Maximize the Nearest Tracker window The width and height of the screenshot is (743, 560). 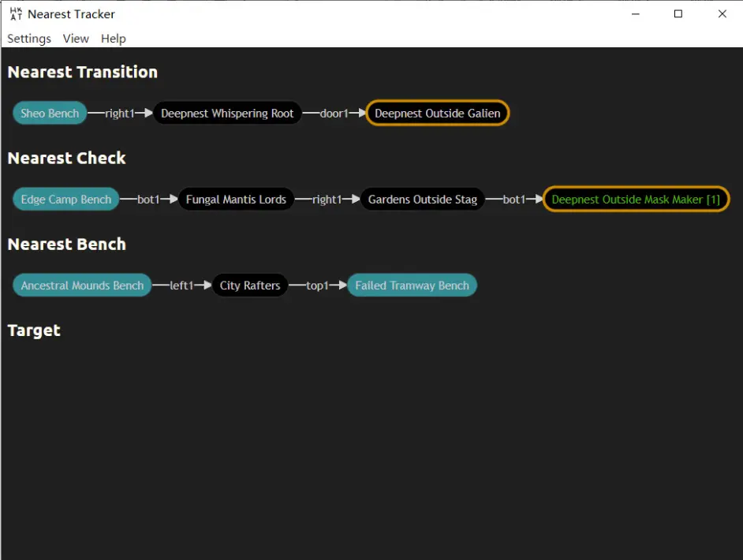click(x=678, y=13)
